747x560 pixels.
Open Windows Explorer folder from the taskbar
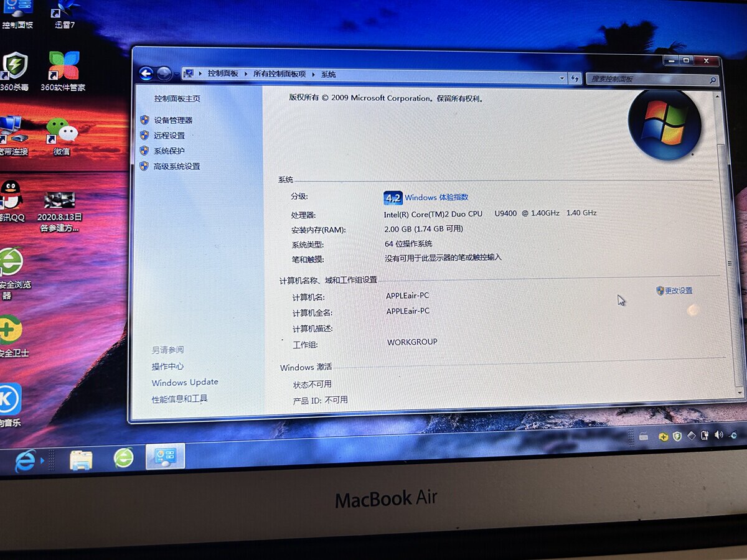tap(81, 459)
